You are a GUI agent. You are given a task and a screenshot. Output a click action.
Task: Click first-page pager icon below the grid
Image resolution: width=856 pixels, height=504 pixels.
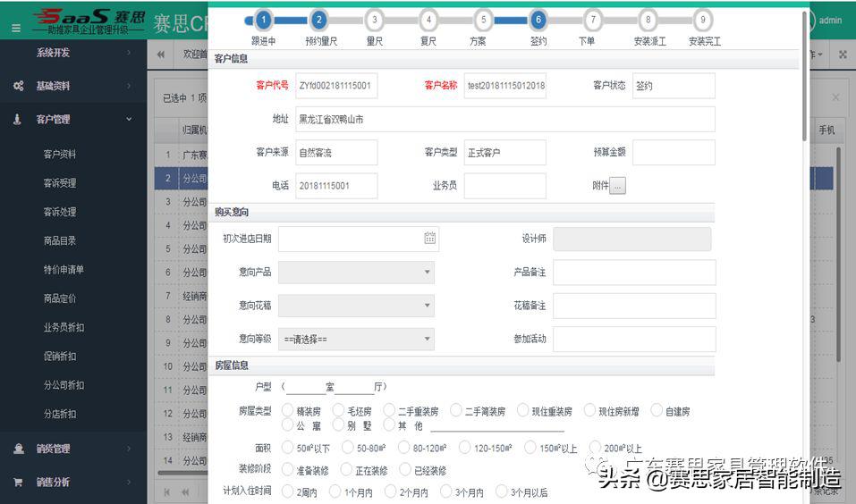(167, 492)
